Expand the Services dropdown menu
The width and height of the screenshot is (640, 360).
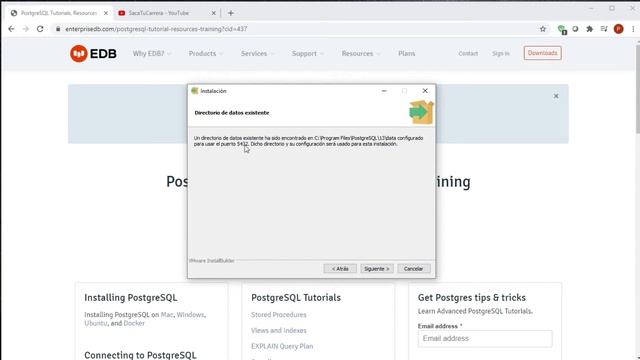pos(258,53)
